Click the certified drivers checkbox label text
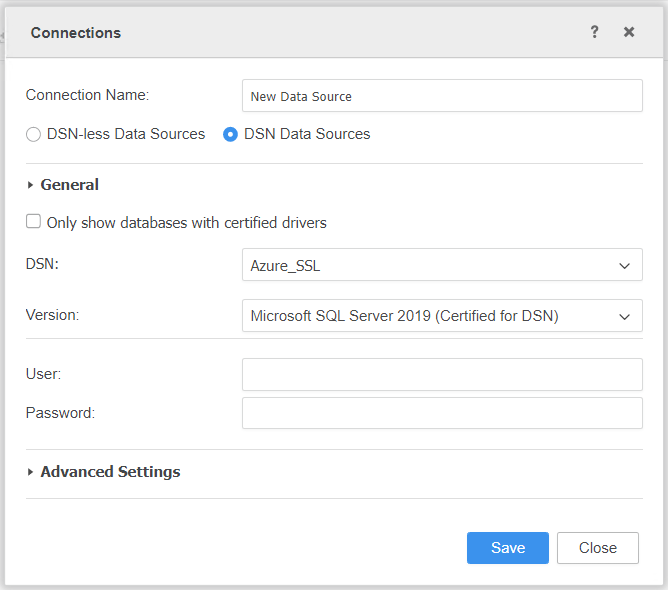 [x=186, y=222]
